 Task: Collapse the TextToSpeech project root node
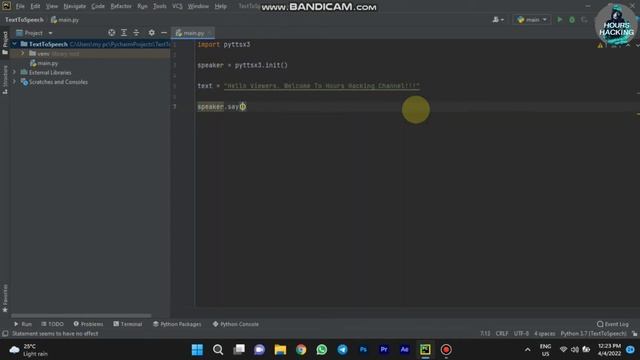coord(15,44)
